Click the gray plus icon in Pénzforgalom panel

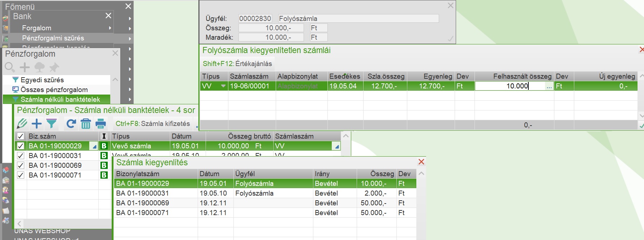pos(25,67)
